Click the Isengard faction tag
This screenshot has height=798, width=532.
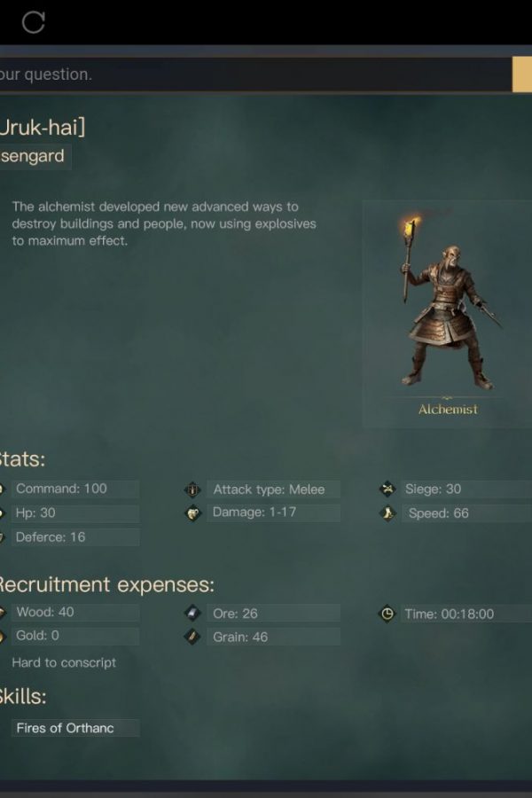click(34, 156)
